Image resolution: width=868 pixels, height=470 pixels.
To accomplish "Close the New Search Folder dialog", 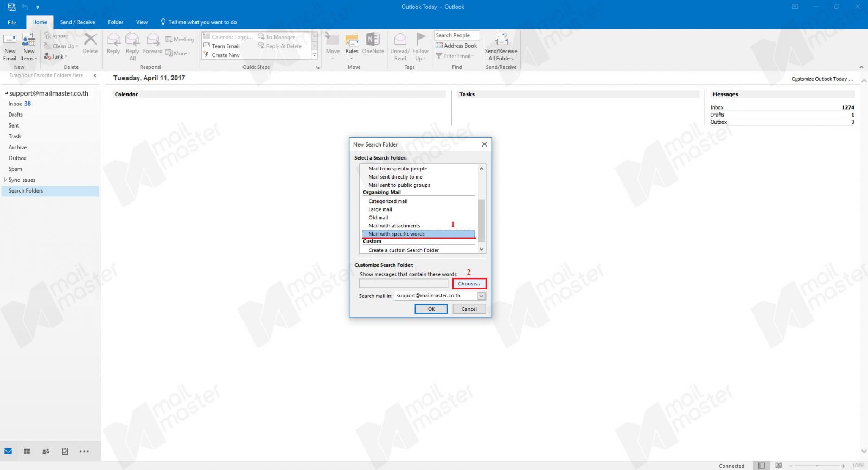I will click(x=484, y=144).
